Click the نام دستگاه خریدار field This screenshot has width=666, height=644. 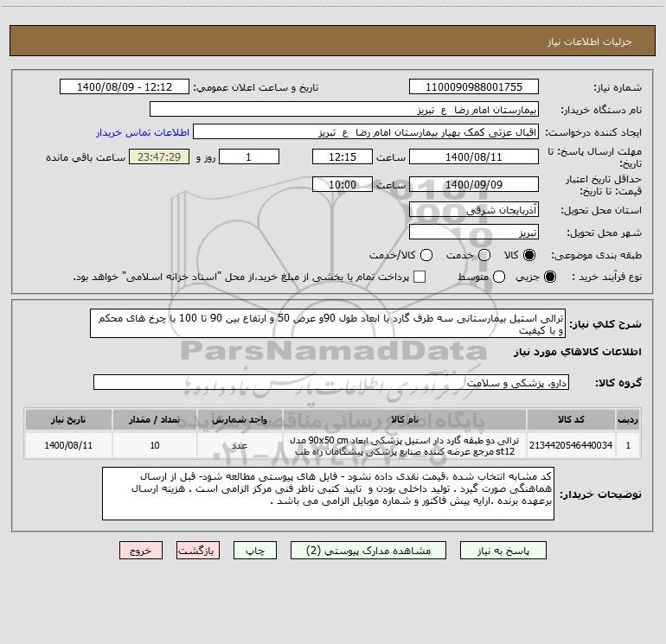coord(344,109)
